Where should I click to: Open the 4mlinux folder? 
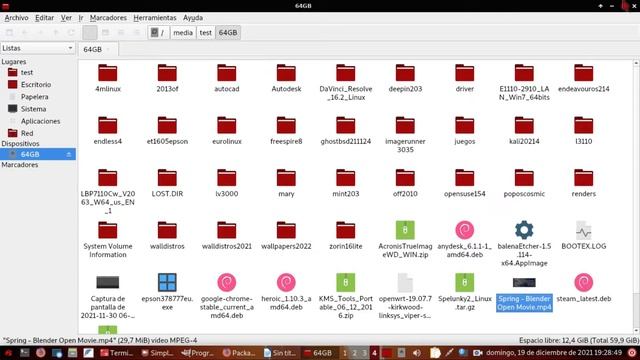(108, 73)
